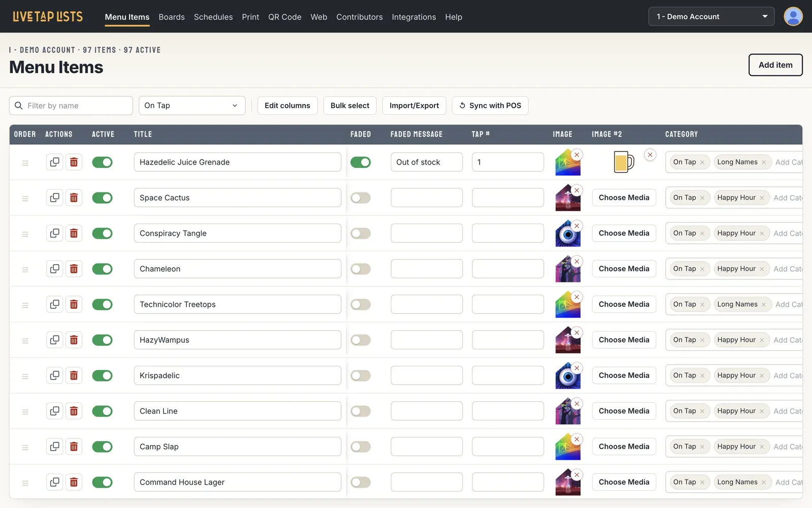812x508 pixels.
Task: Delete the HazyWampus item
Action: [74, 340]
